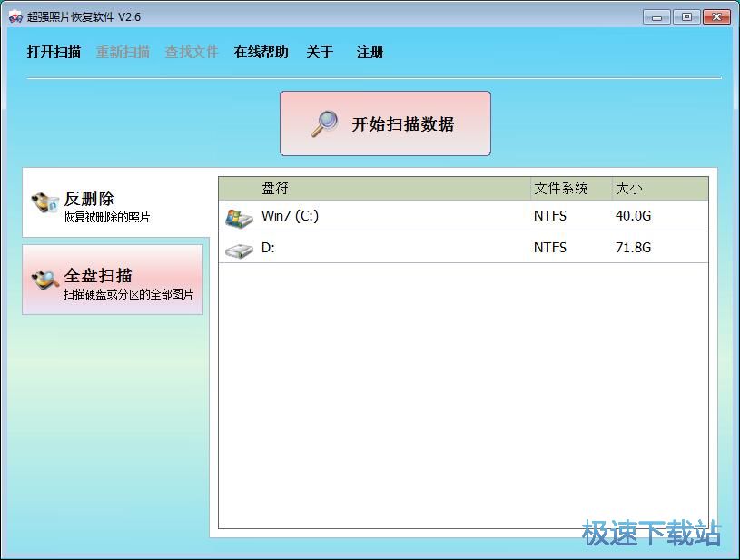
Task: Sort by the 文件系统 column header
Action: point(571,188)
